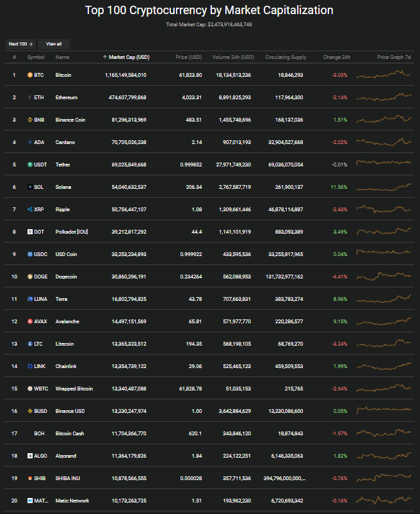This screenshot has height=514, width=420.
Task: Open the Polkadot [IOU] name link
Action: (72, 232)
